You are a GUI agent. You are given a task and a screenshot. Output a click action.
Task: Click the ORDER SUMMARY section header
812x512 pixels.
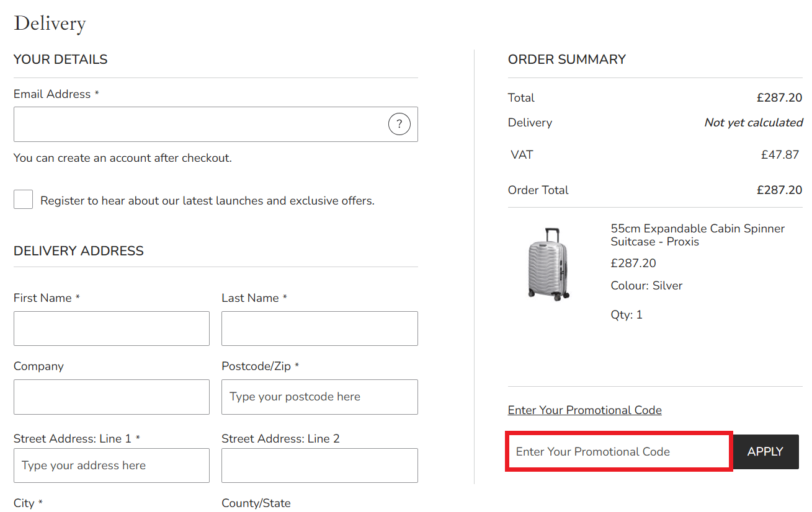[566, 59]
